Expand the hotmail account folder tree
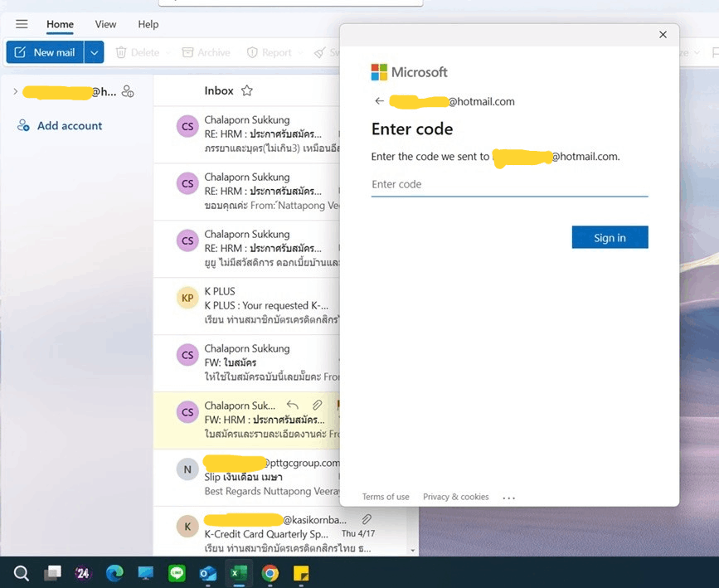 click(x=16, y=91)
